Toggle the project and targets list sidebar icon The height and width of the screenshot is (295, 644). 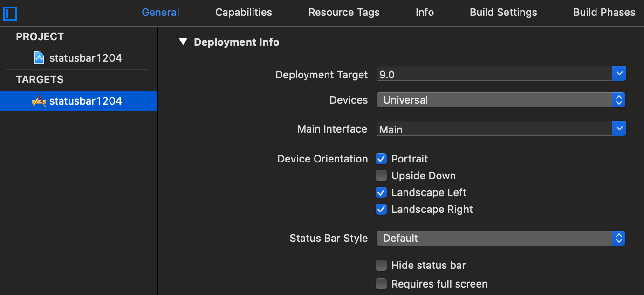[10, 13]
